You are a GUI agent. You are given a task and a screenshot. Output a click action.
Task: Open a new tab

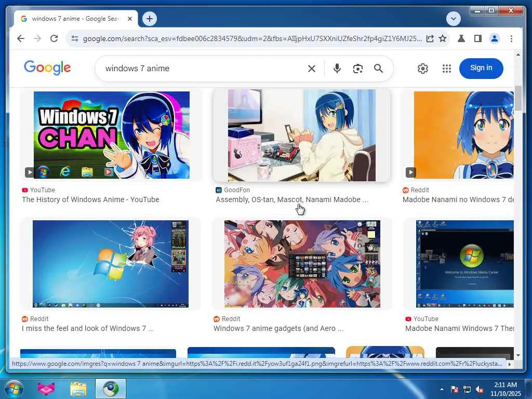150,19
